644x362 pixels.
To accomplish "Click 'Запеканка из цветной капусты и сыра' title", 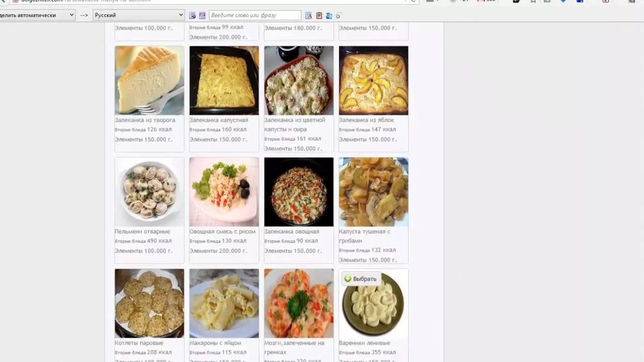I will [x=295, y=125].
